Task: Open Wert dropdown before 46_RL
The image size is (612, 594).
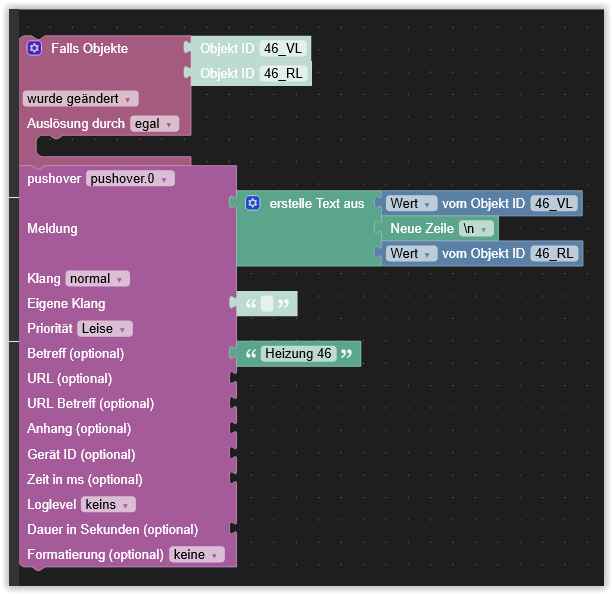Action: point(412,253)
